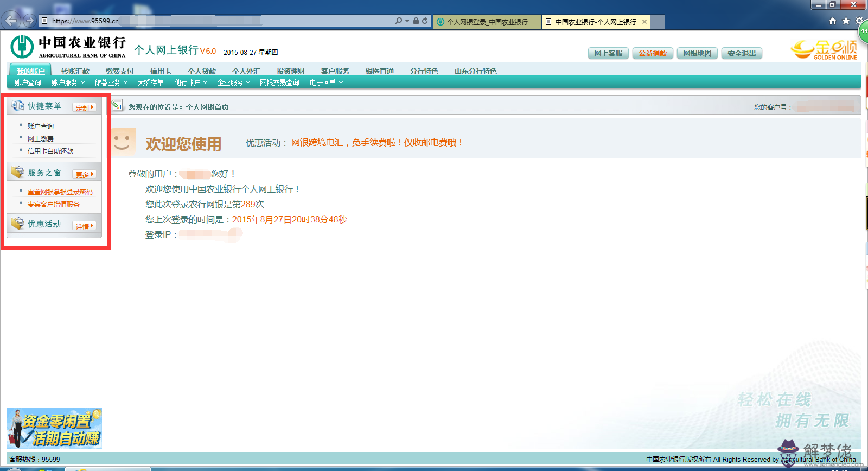The width and height of the screenshot is (868, 471).
Task: Click 账户查询 in the teal submenu bar
Action: click(28, 82)
